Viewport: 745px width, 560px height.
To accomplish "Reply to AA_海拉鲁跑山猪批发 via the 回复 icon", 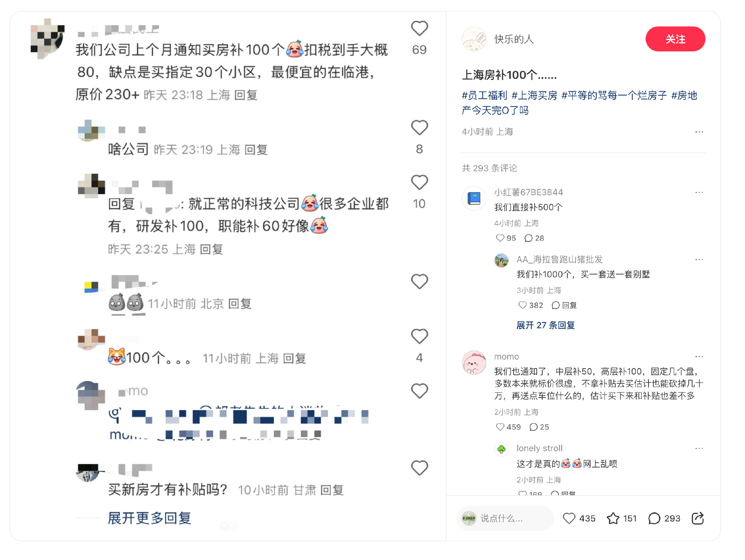I will click(564, 305).
